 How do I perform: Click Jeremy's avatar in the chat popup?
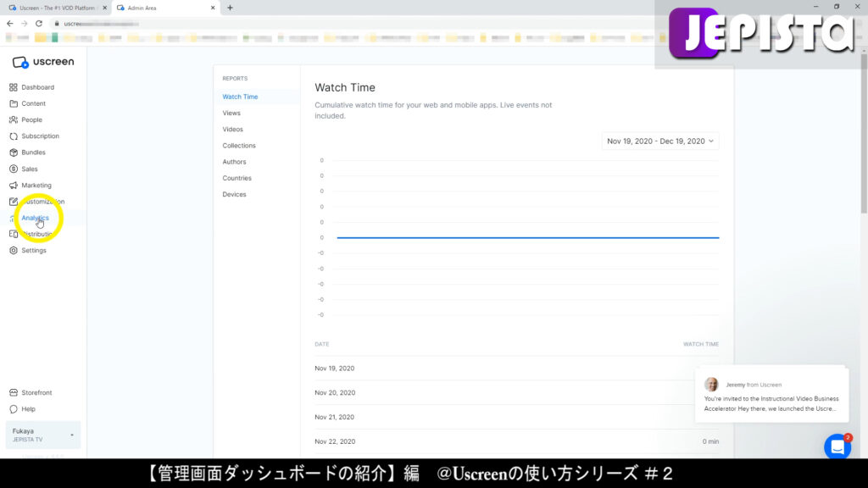(x=711, y=384)
